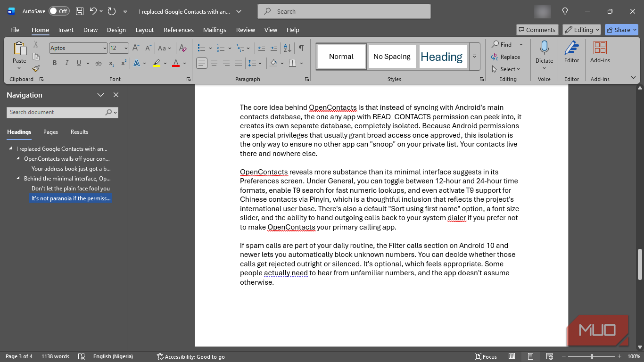This screenshot has height=362, width=644.
Task: Open the Editor proofing tool
Action: click(571, 52)
